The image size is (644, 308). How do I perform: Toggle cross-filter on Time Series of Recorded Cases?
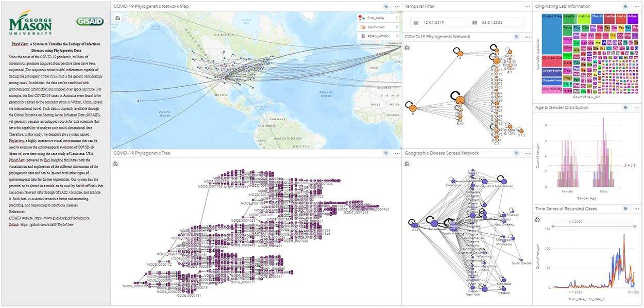pyautogui.click(x=624, y=208)
